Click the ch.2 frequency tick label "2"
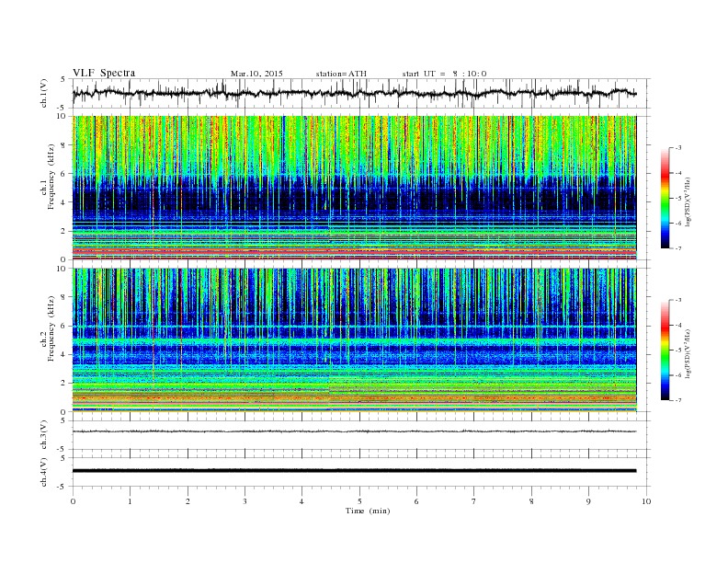 click(64, 384)
